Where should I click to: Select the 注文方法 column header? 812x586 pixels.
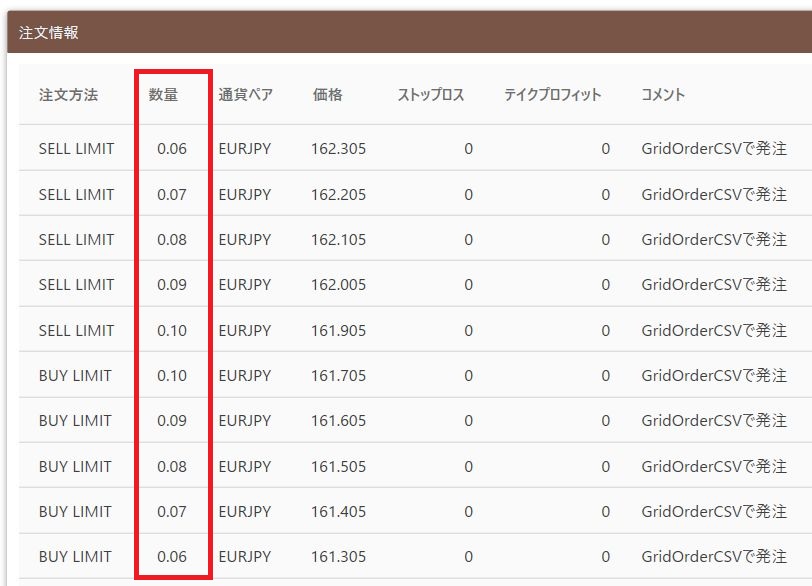68,95
